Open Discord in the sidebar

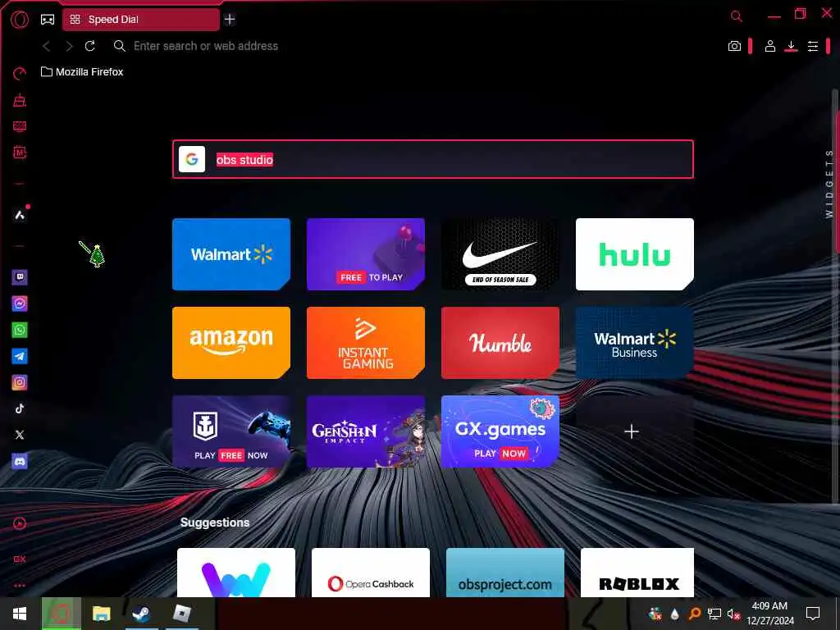(x=20, y=461)
